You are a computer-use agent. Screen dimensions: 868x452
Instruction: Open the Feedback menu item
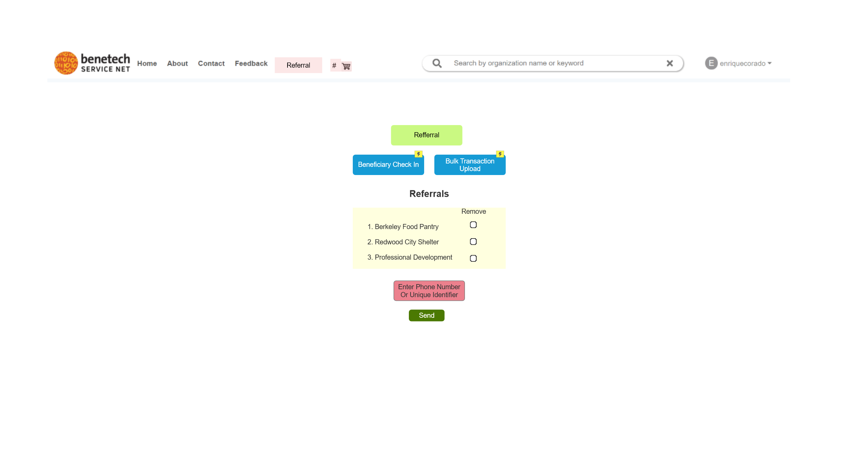(251, 64)
